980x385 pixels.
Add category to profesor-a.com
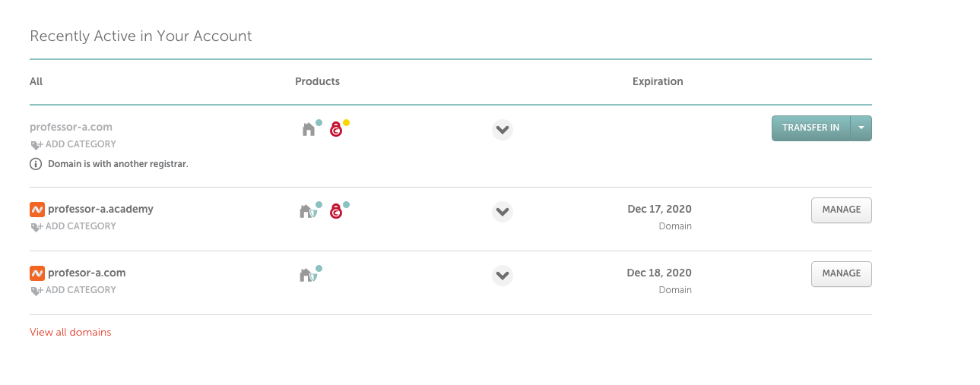pyautogui.click(x=73, y=290)
